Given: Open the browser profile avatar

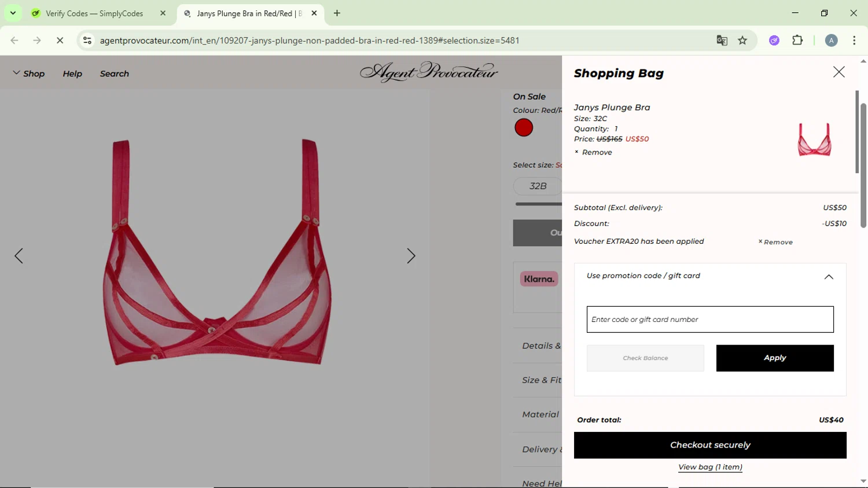Looking at the screenshot, I should coord(831,41).
